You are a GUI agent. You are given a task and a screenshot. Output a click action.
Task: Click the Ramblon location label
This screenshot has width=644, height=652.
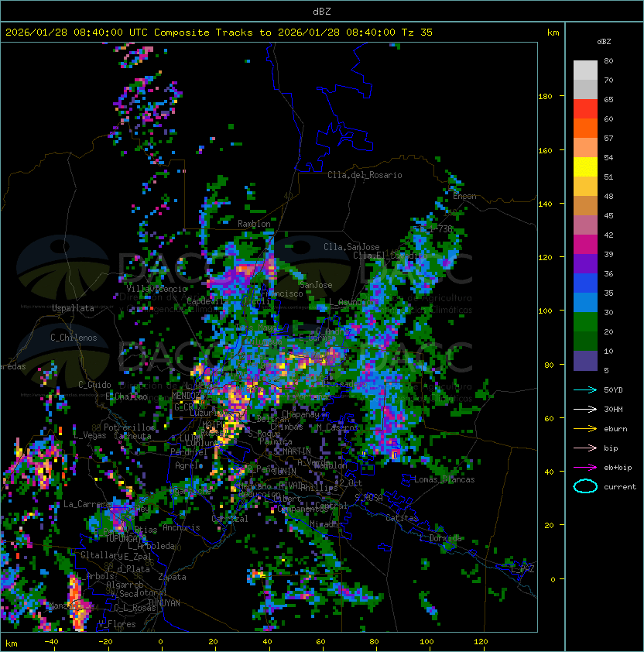[x=254, y=224]
